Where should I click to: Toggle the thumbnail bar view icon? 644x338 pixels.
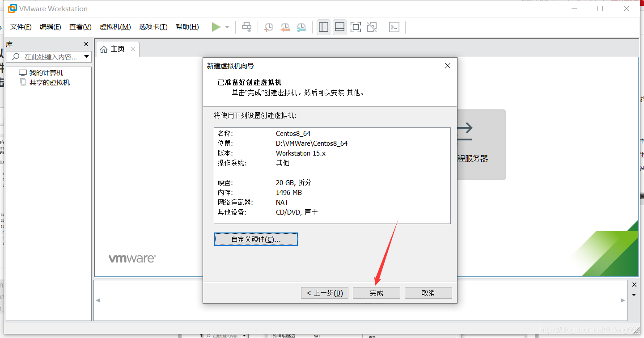(x=339, y=27)
